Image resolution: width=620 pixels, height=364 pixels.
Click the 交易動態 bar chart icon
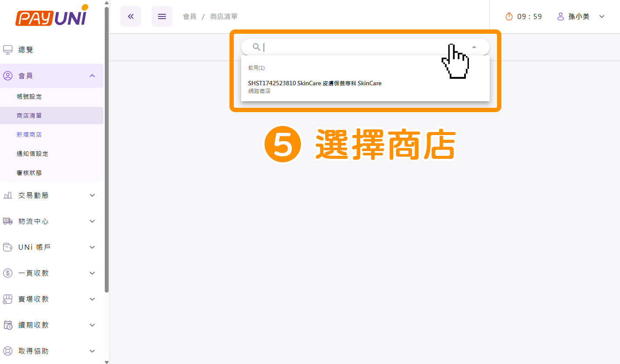(x=8, y=195)
